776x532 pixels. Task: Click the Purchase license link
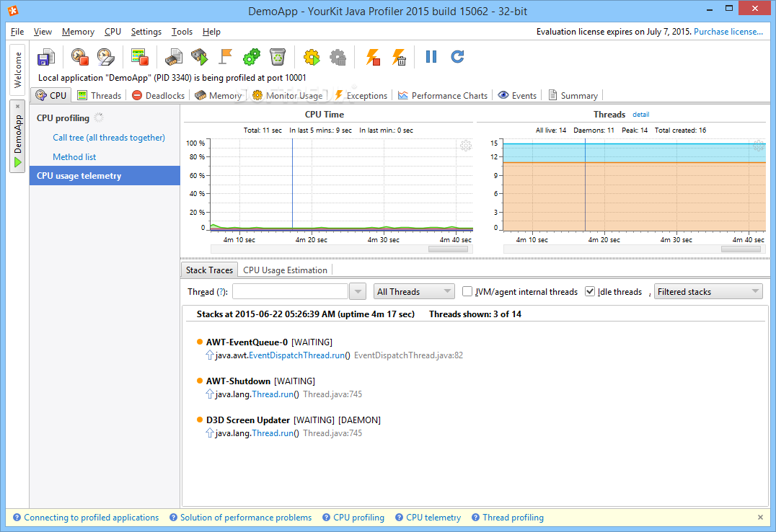click(x=728, y=32)
